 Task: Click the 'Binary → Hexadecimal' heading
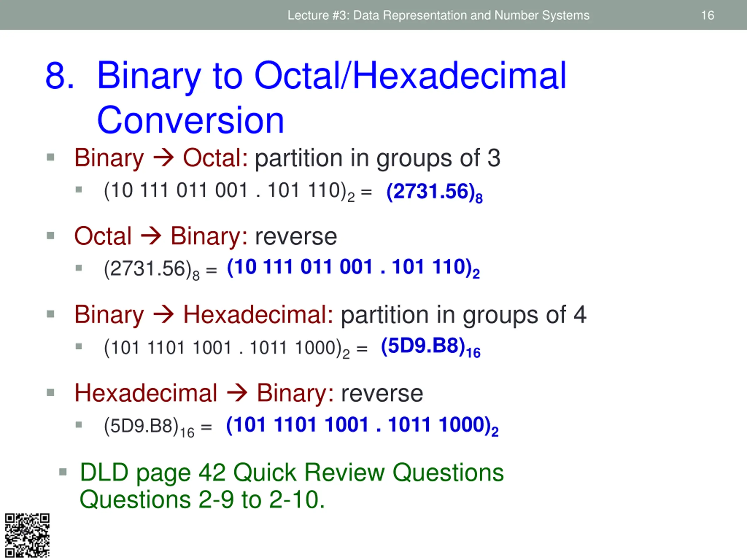(x=204, y=315)
